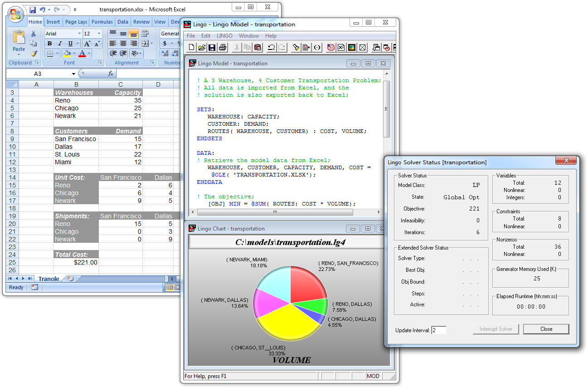Click the Format Painter brush in Excel

click(x=34, y=54)
